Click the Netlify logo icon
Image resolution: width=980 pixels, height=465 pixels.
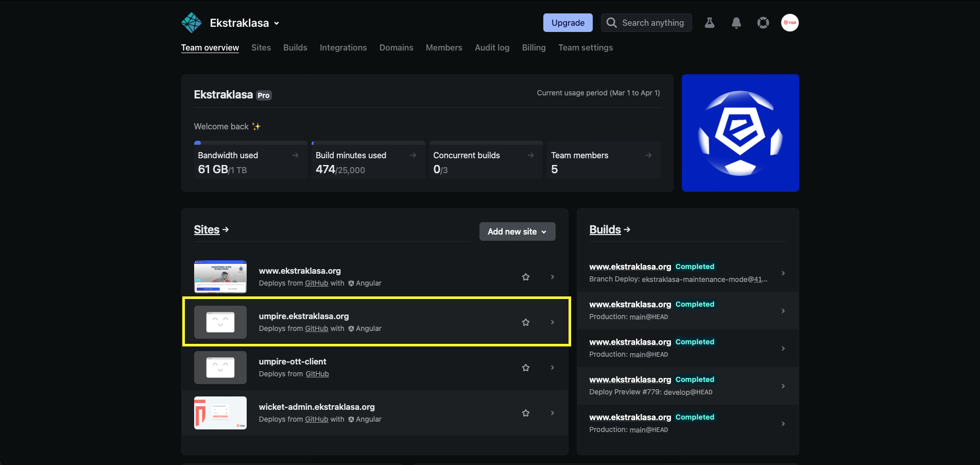click(x=192, y=23)
